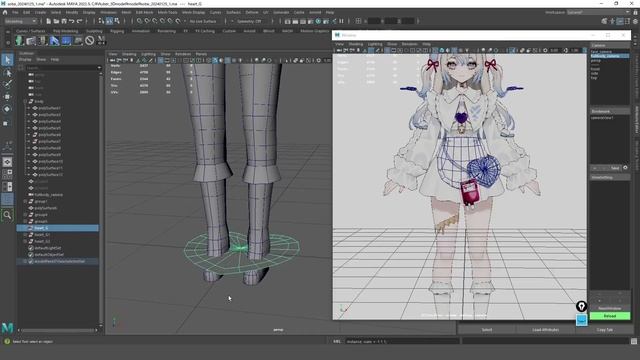Choose the Rotate tool in toolbox
Viewport: 640px width, 360px height.
[x=7, y=109]
